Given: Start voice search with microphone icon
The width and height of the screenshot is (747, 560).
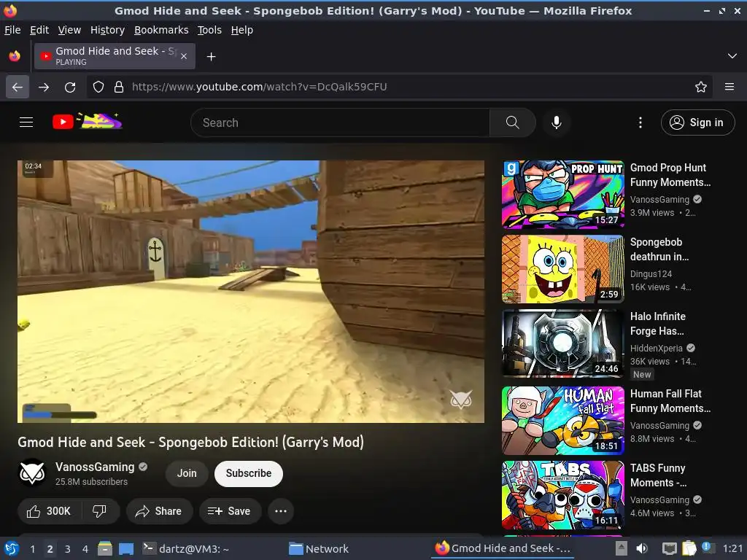Looking at the screenshot, I should coord(556,122).
